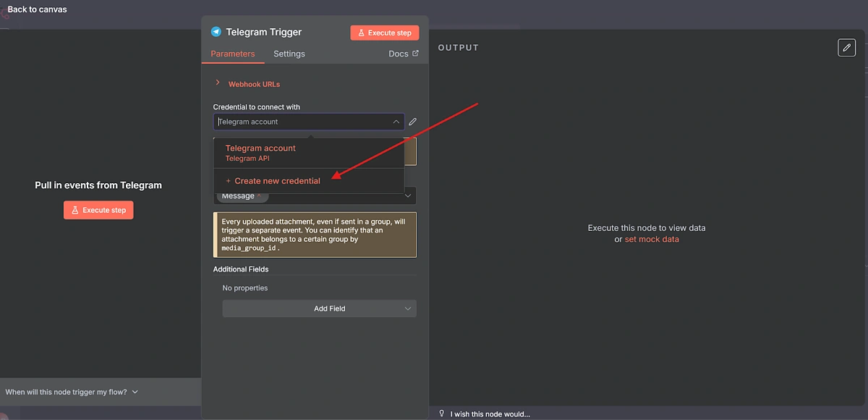The width and height of the screenshot is (868, 420).
Task: Open the Add Field dropdown
Action: click(319, 308)
